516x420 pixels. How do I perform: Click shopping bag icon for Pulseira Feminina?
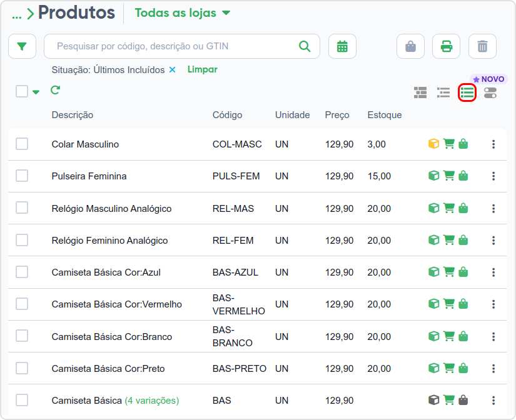(463, 176)
